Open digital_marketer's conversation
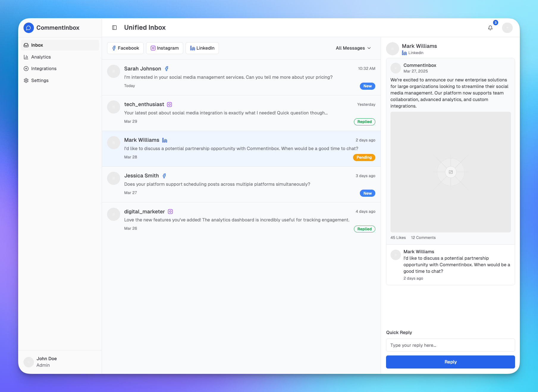Viewport: 538px width, 392px height. [x=241, y=220]
